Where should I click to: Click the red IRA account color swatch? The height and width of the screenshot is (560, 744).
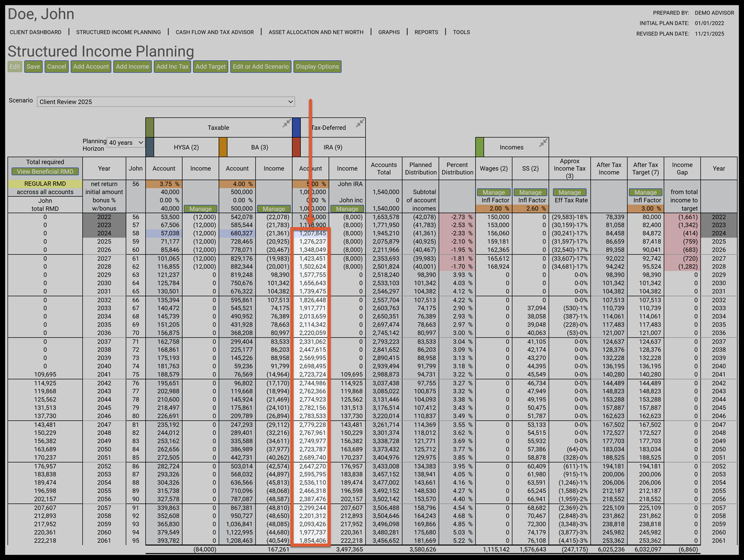click(296, 147)
